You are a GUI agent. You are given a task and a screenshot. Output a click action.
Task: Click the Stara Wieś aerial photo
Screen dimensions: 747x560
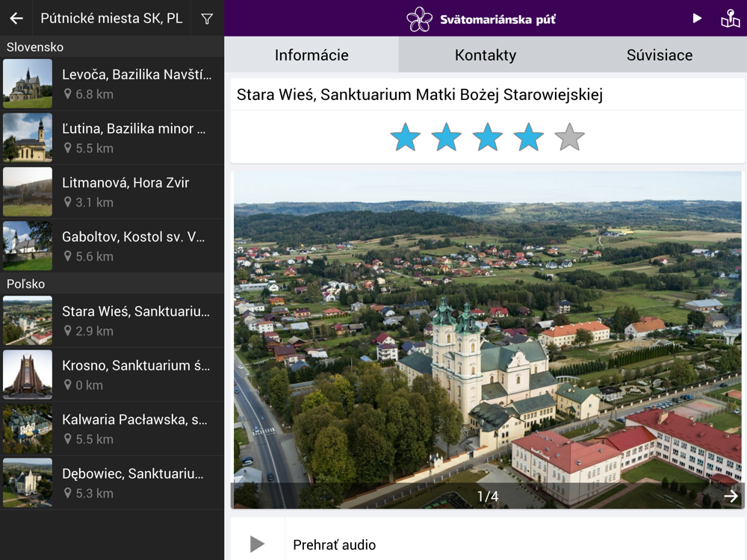pos(487,340)
